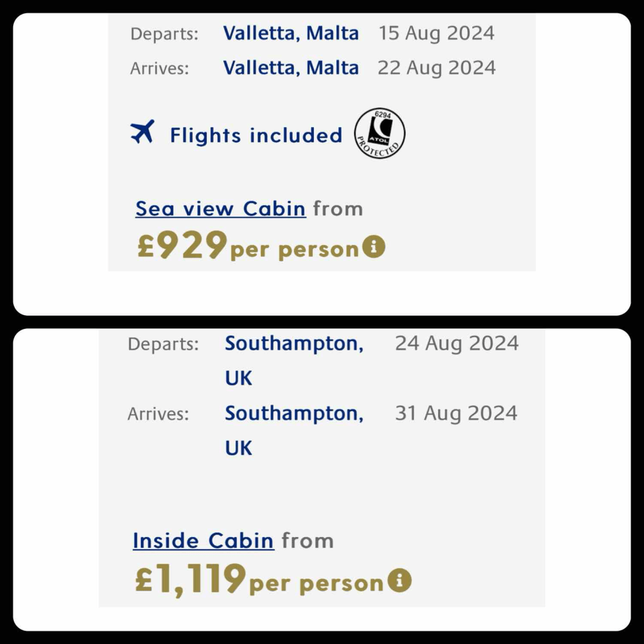Open the info icon next to £929 price
644x644 pixels.
coord(374,247)
